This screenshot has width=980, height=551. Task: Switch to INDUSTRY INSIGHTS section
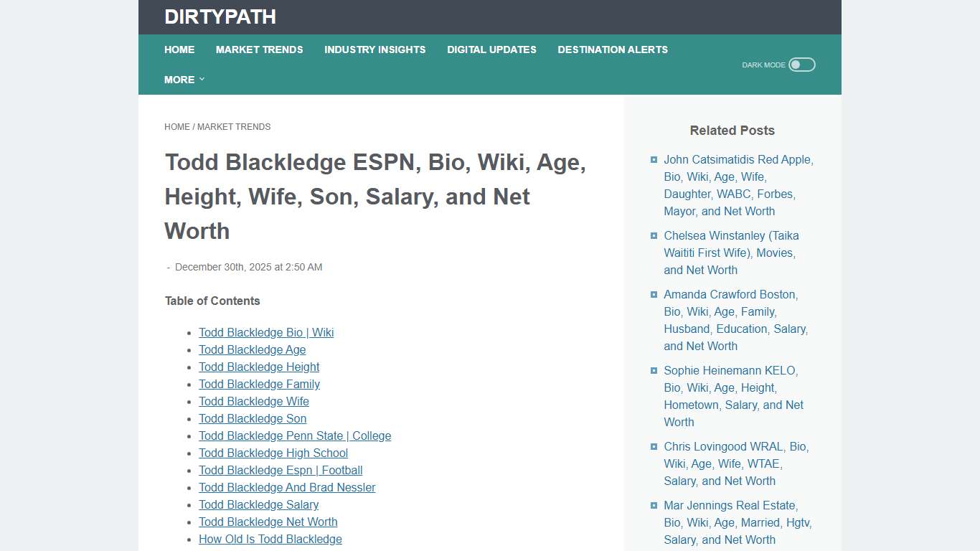374,50
